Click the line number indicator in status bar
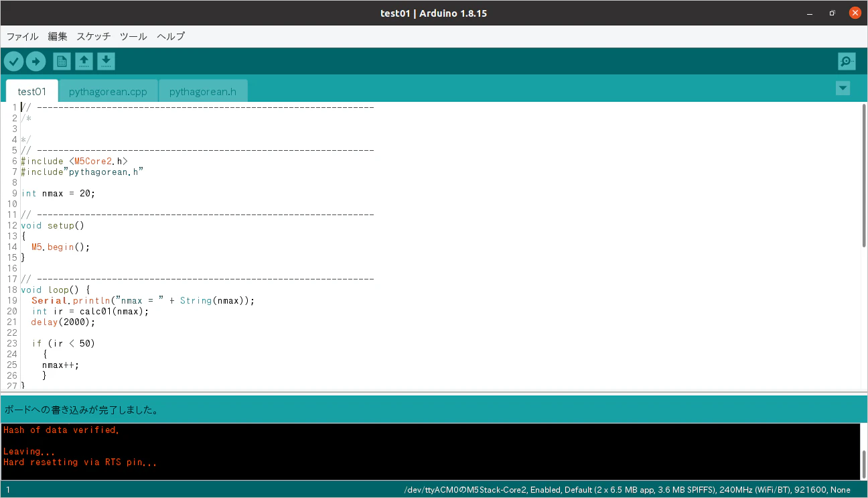Screen dimensions: 868x498 [8, 490]
